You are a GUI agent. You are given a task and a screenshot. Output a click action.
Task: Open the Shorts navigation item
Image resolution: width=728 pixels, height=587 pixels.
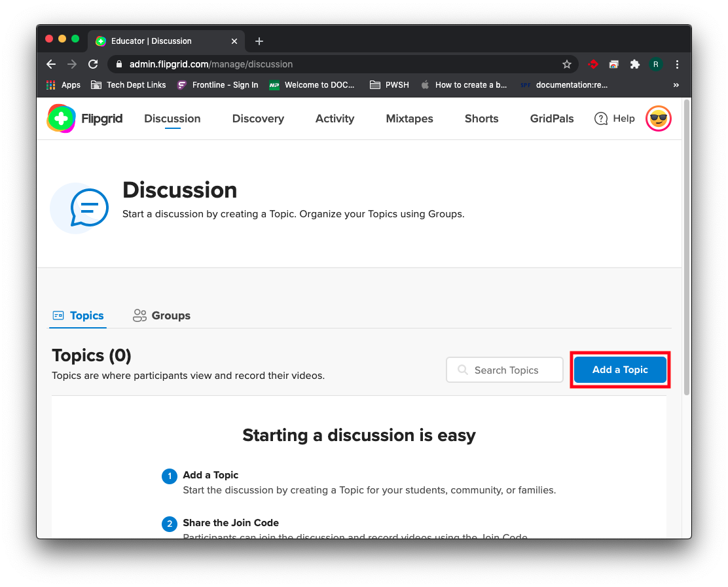tap(481, 119)
